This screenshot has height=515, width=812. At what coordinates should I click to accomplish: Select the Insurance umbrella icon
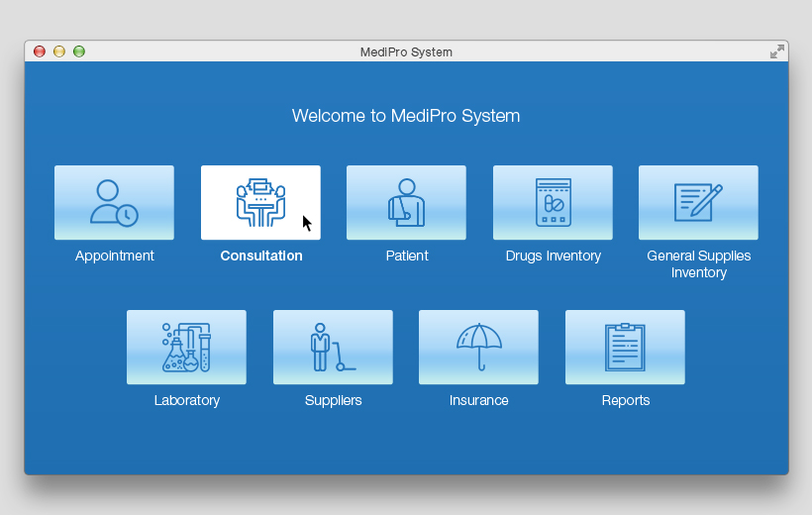[478, 347]
